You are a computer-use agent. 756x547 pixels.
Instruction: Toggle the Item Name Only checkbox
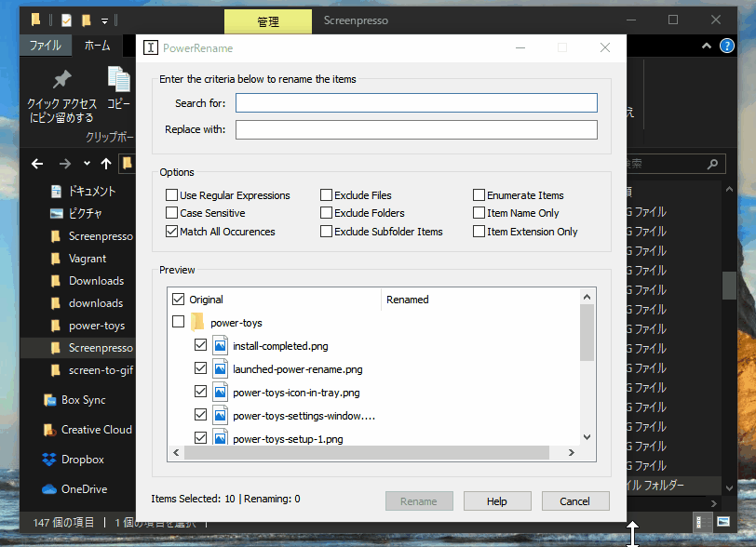pyautogui.click(x=479, y=213)
